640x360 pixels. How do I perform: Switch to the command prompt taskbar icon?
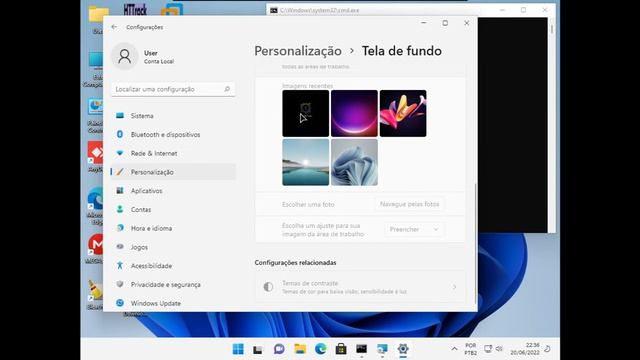click(x=362, y=349)
